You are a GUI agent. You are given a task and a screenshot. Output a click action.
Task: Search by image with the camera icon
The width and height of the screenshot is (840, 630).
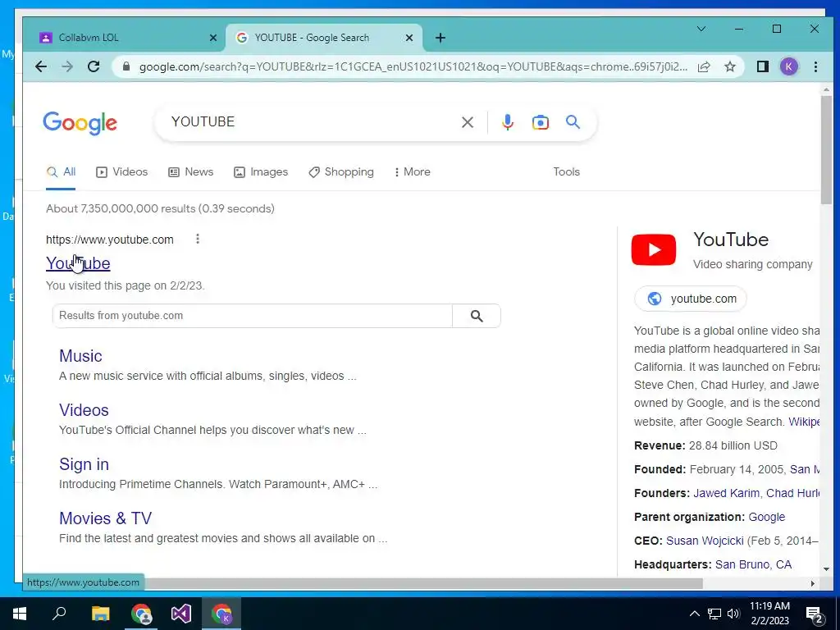pos(540,122)
